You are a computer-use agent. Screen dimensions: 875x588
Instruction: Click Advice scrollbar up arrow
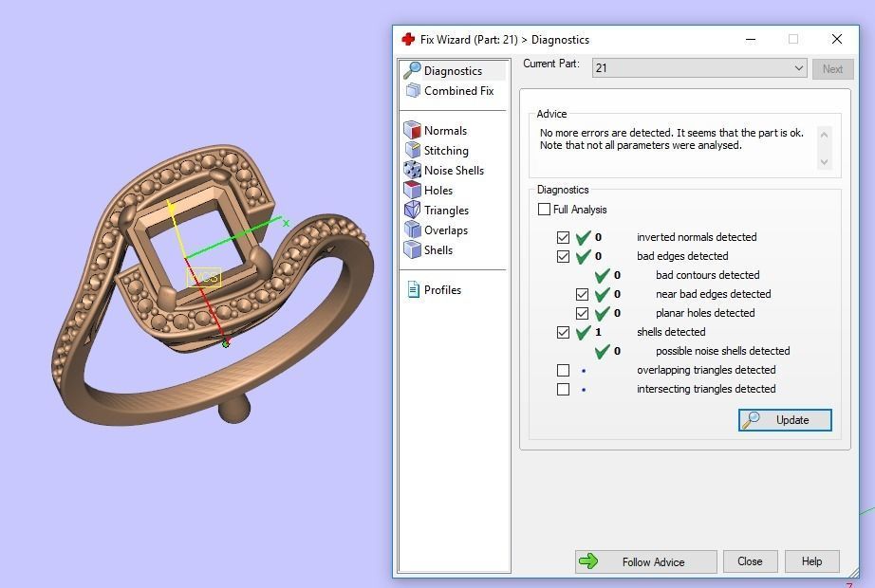click(824, 135)
